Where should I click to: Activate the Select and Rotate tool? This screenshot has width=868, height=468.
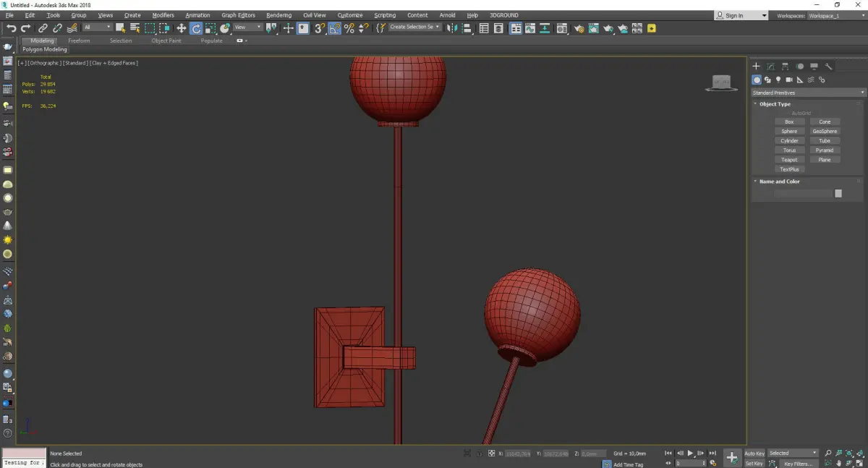[196, 28]
